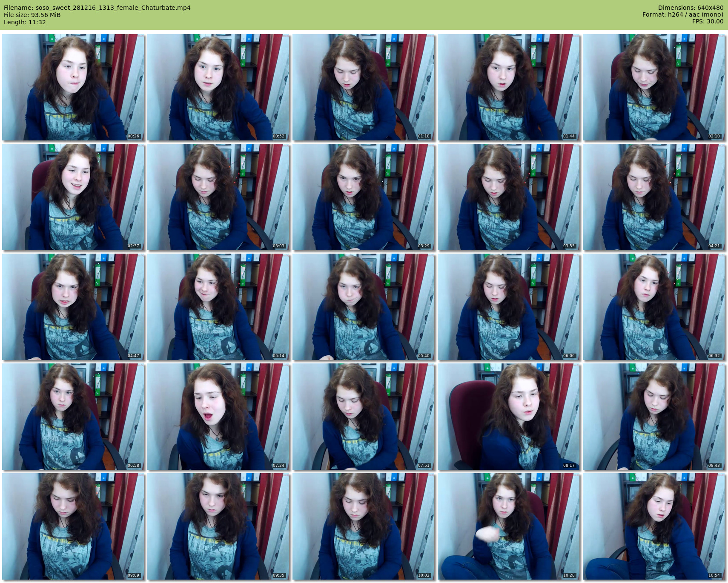Choose the thumbnail timestamped 05:14
The width and height of the screenshot is (728, 583).
[x=218, y=307]
